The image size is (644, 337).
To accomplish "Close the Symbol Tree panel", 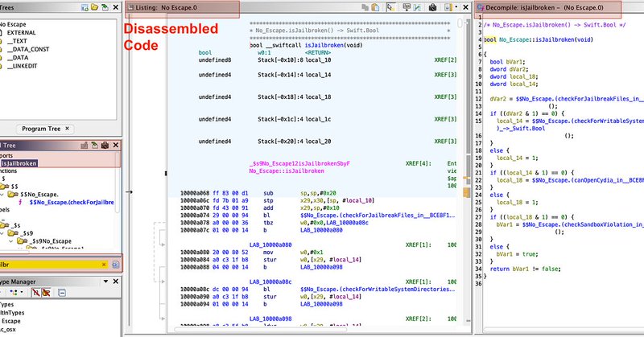I will [116, 146].
